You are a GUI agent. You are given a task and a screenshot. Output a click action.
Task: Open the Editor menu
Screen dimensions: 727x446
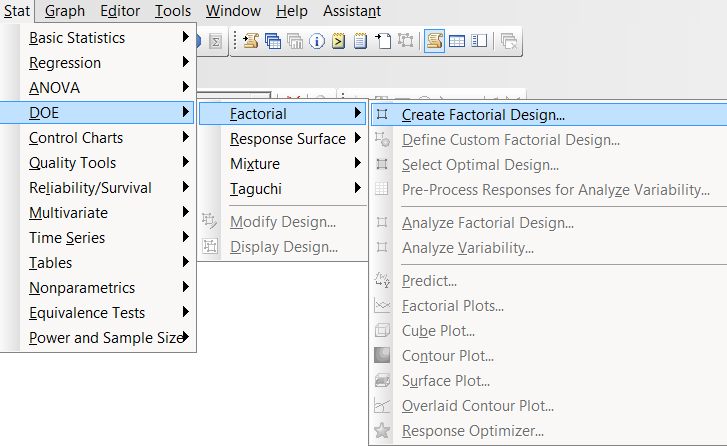(120, 11)
